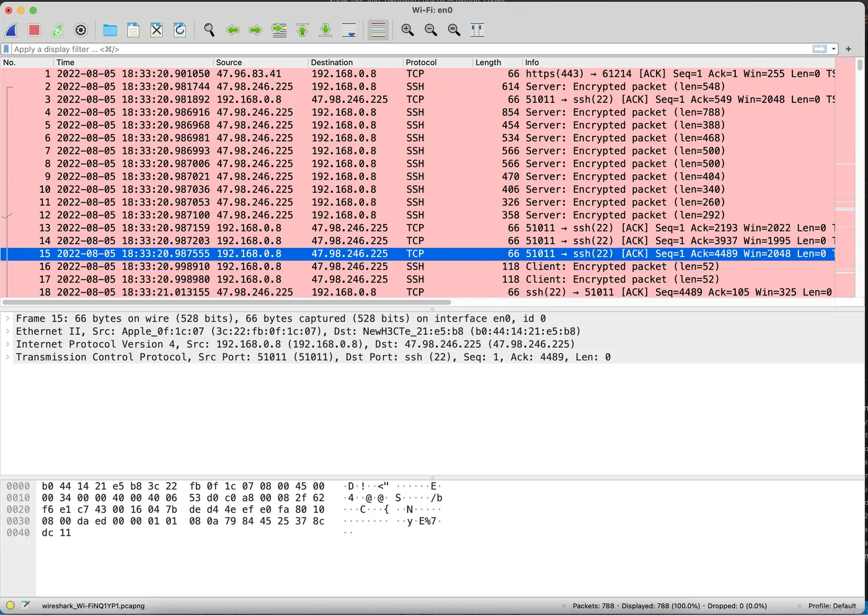Click the Packets: 788 status text

(593, 606)
